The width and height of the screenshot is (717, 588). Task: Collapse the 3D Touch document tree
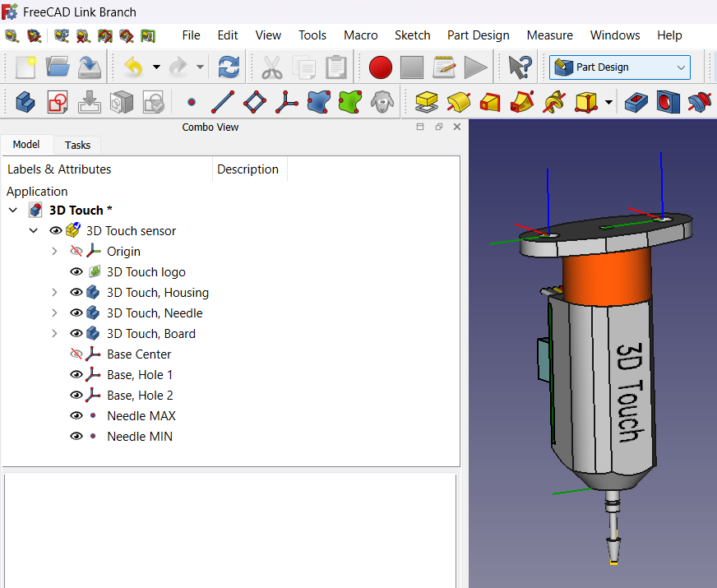click(x=13, y=210)
